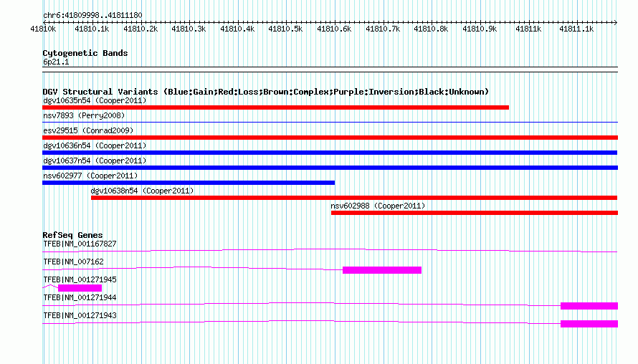
Task: Click the dgv10635n54 (Cooper2011) label
Action: [x=95, y=100]
